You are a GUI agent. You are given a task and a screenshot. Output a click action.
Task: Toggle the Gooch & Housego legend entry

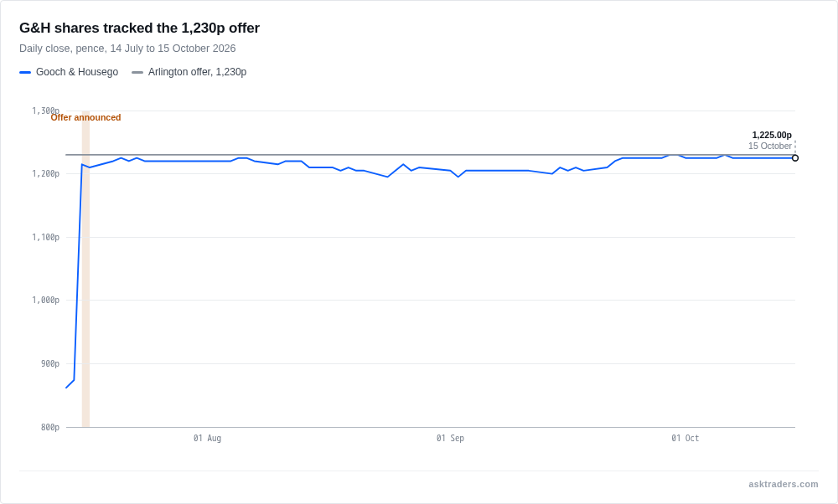click(69, 72)
